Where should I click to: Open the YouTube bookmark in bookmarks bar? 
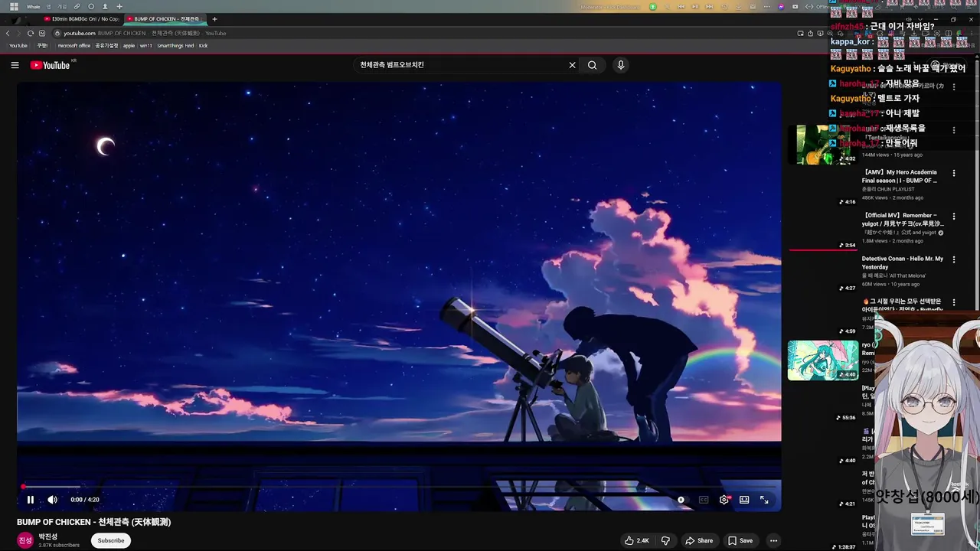[18, 45]
